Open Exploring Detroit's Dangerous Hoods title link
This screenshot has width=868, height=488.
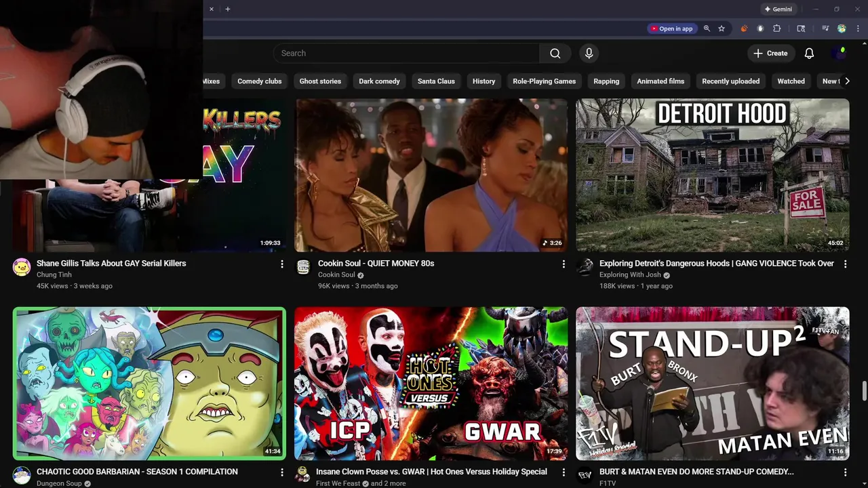[717, 264]
